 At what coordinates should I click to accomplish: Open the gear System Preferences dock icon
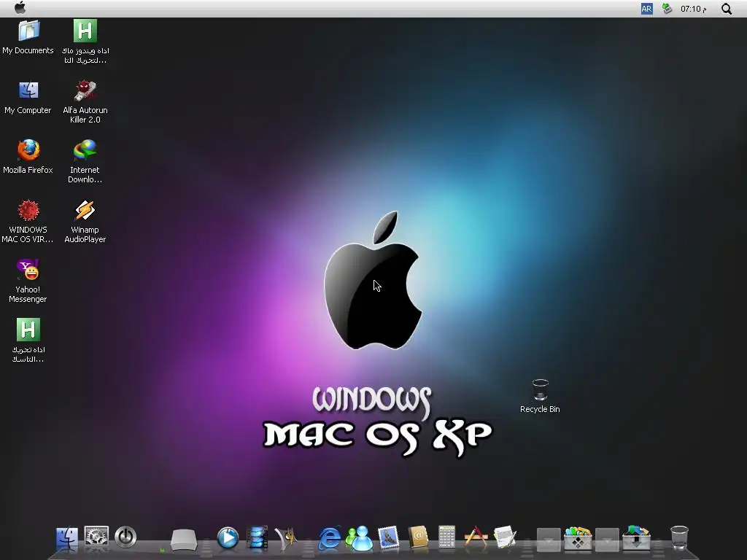point(96,537)
